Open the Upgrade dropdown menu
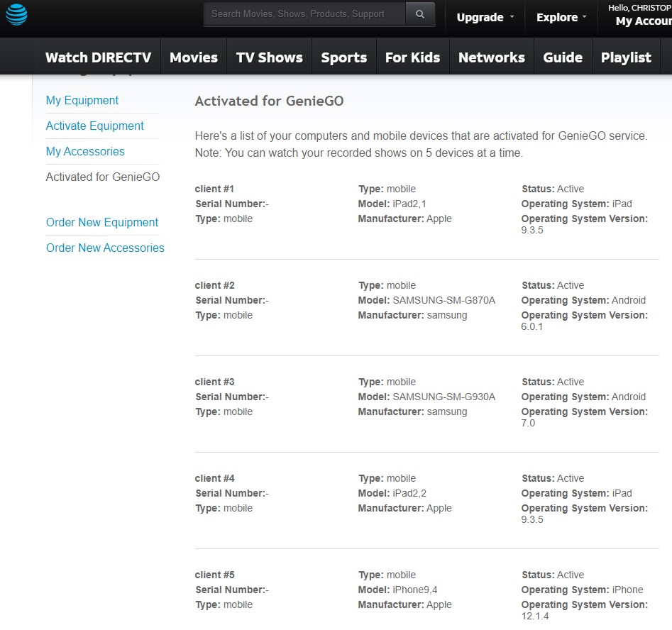 click(485, 18)
